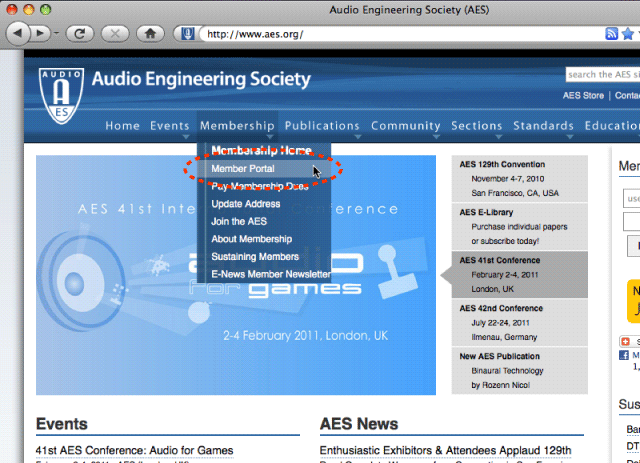Open 41st AES Conference: Audio for Games link
Viewport: 640px width, 463px height.
click(134, 450)
